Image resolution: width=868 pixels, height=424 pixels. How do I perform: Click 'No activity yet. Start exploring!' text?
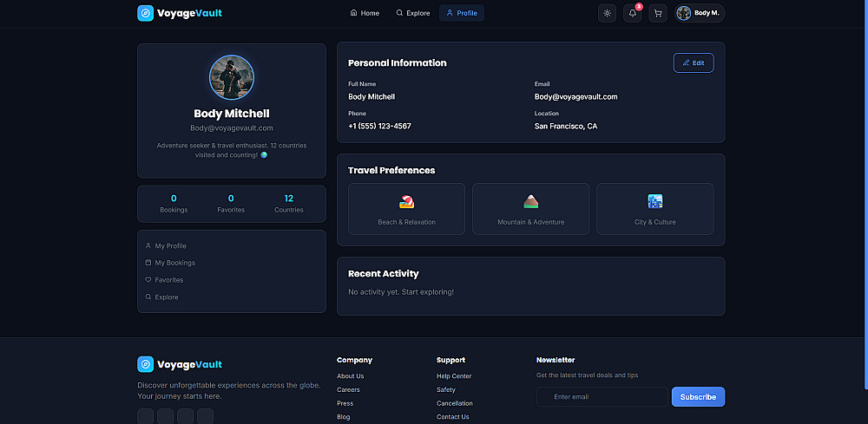tap(401, 292)
